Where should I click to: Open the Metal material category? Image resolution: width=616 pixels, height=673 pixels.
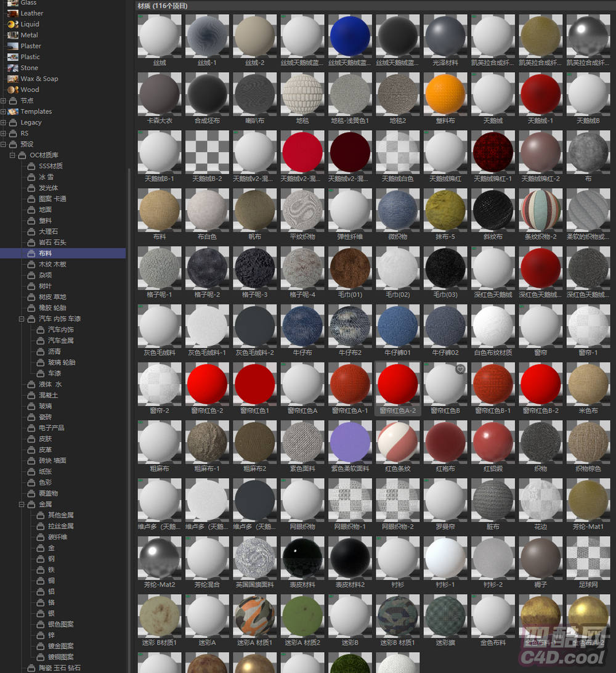click(x=29, y=35)
